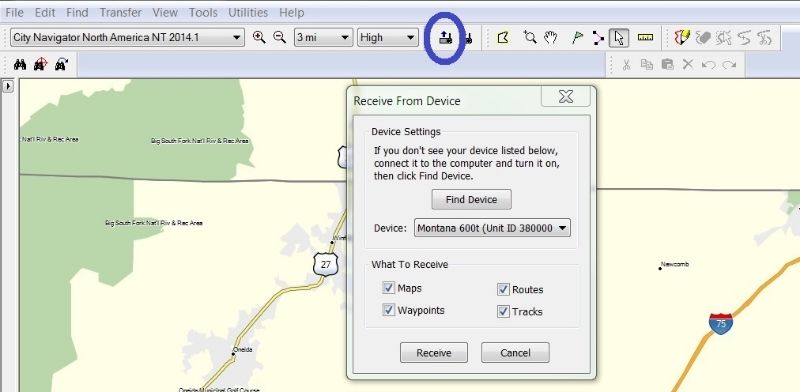
Task: Select the Hand pan tool
Action: click(x=551, y=37)
